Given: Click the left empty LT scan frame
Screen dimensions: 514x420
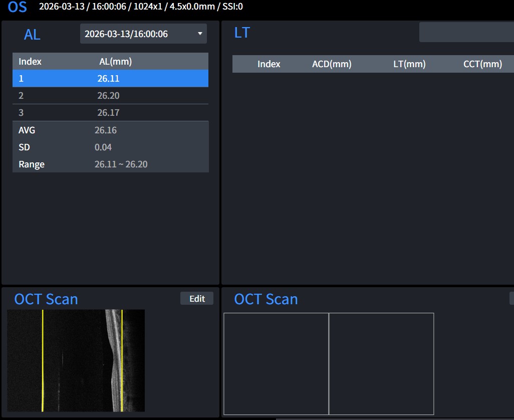Looking at the screenshot, I should point(276,363).
